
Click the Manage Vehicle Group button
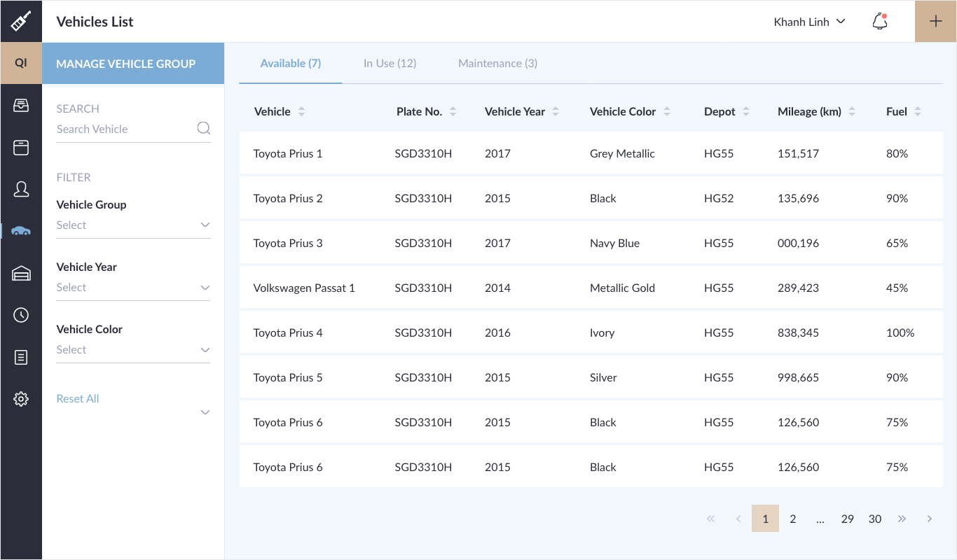(133, 64)
